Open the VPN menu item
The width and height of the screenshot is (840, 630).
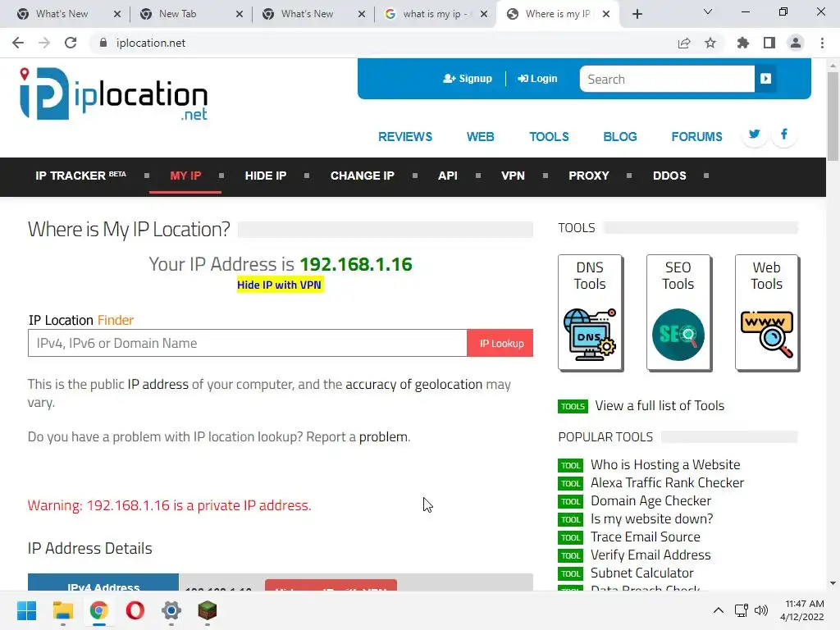tap(513, 176)
